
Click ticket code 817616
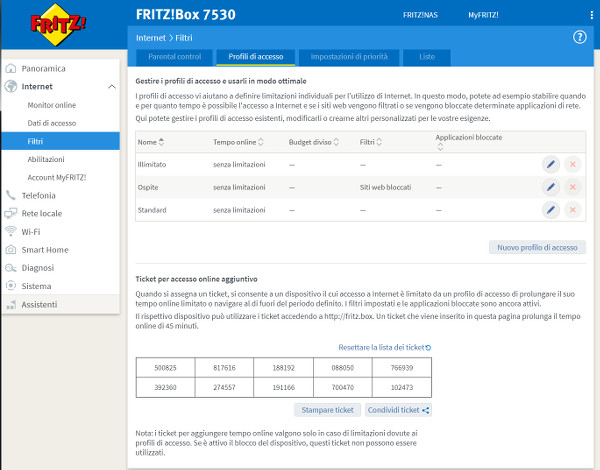click(224, 368)
